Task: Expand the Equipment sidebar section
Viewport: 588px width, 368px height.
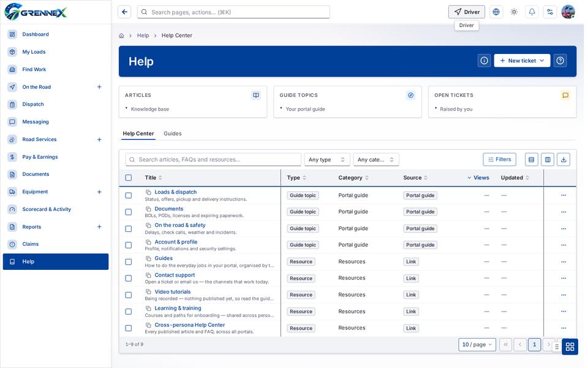Action: coord(99,192)
